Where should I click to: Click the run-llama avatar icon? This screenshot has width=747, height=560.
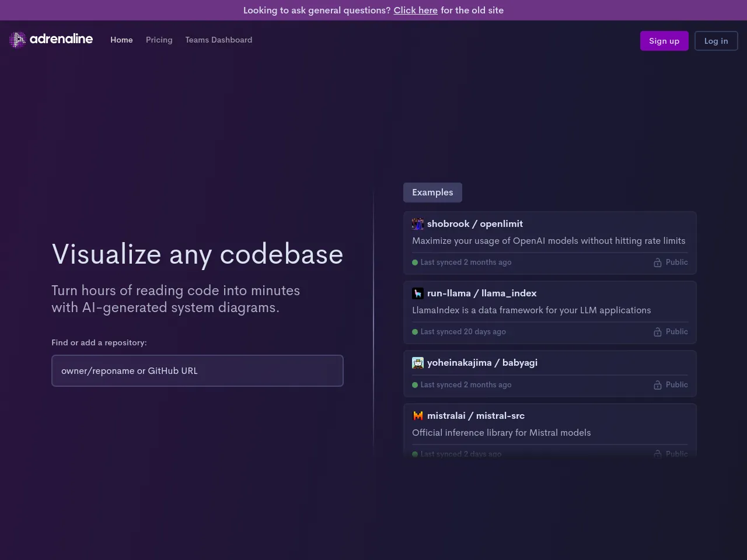[418, 293]
